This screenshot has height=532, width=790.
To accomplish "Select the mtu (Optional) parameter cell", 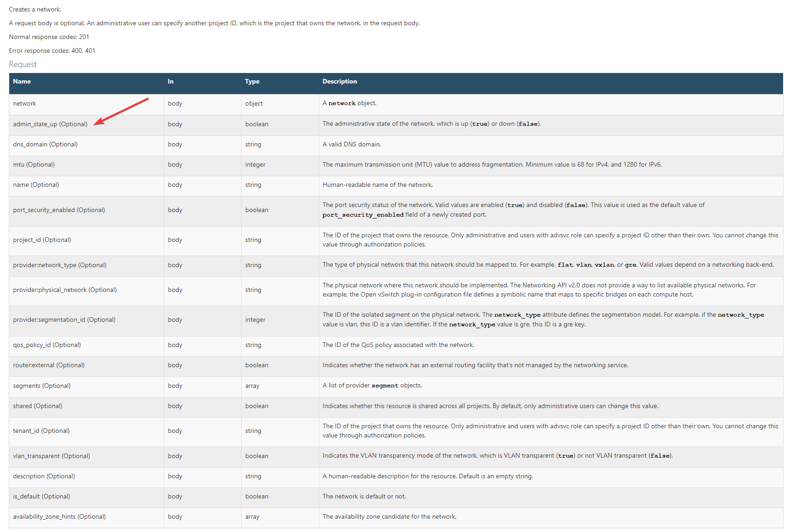I will click(x=34, y=165).
